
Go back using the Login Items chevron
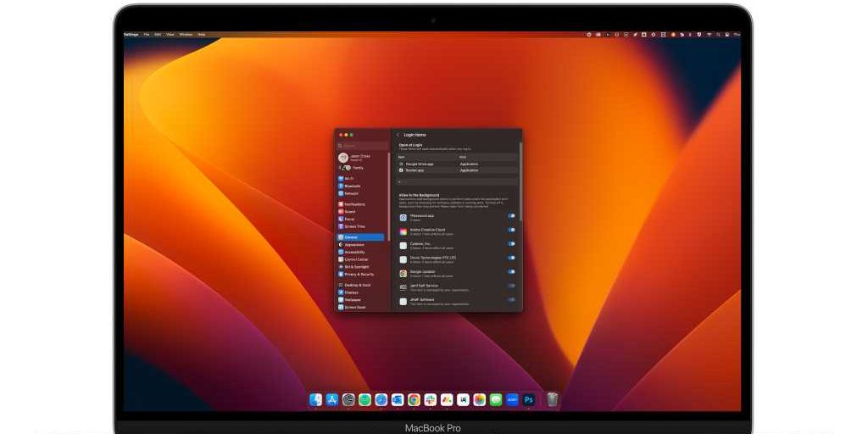click(398, 135)
